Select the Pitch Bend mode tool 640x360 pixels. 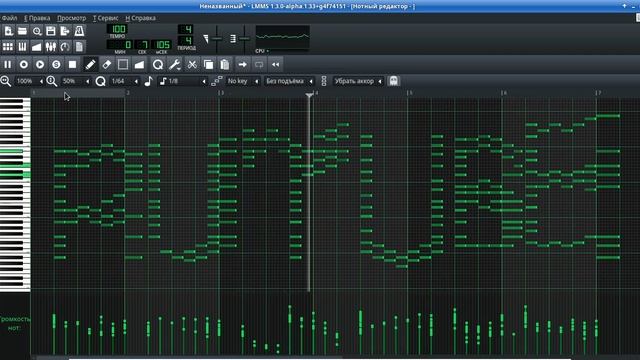139,64
